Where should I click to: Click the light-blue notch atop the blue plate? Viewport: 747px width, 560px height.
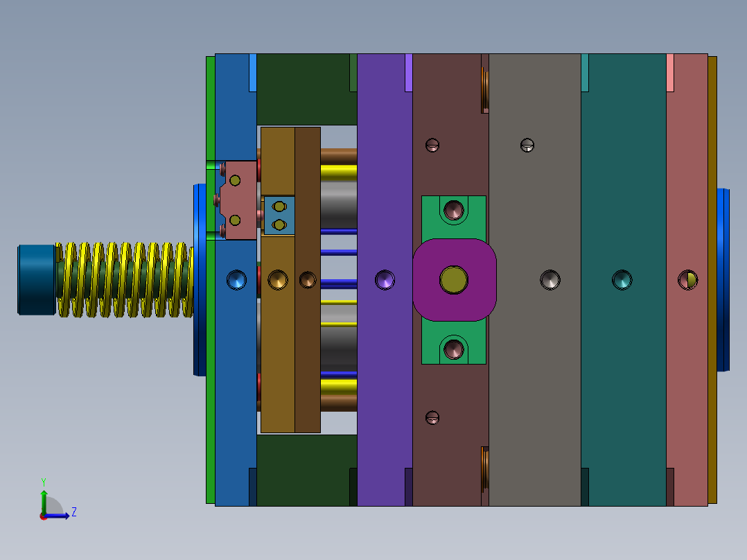pyautogui.click(x=253, y=73)
